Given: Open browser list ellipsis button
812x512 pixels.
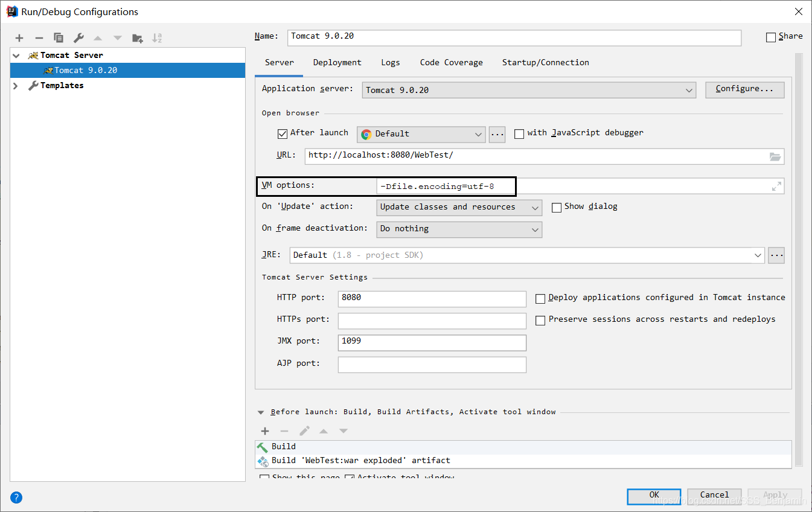Looking at the screenshot, I should (x=497, y=134).
